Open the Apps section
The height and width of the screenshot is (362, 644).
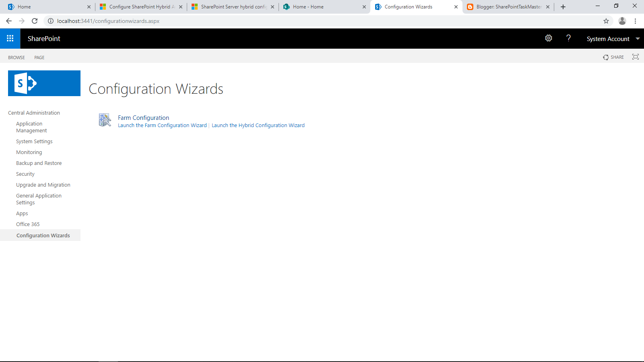tap(22, 214)
